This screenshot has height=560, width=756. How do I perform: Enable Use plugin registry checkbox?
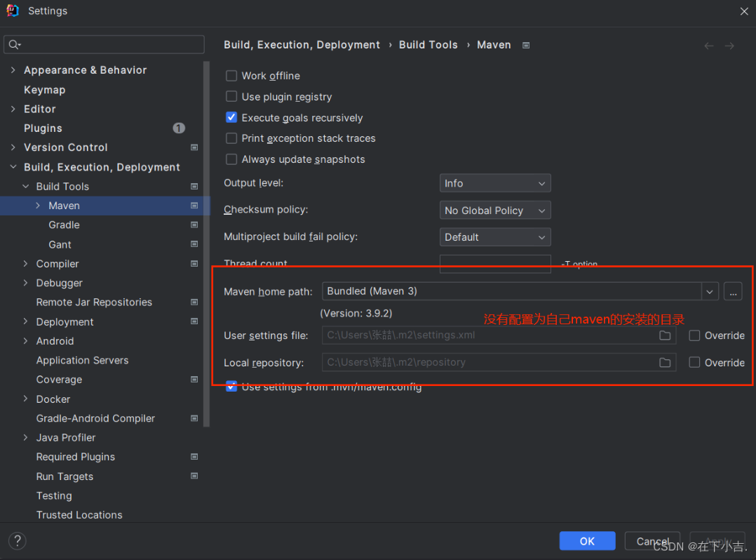pos(231,96)
